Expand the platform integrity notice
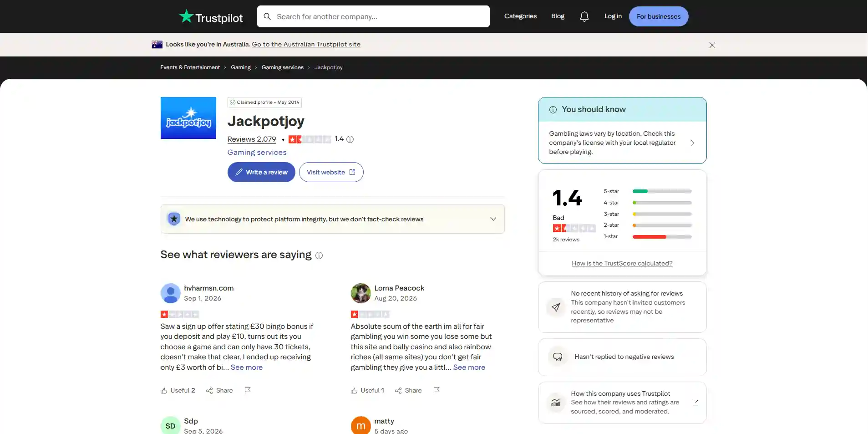 [x=493, y=219]
